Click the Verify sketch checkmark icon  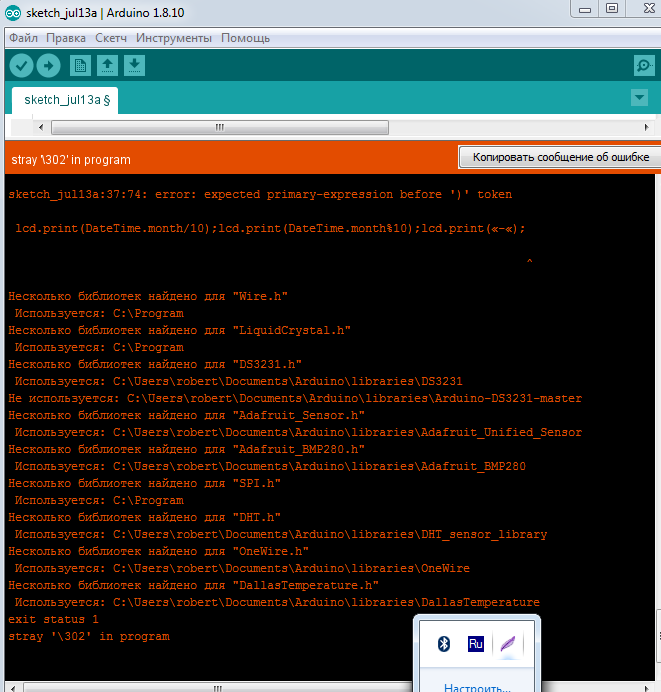pos(21,66)
